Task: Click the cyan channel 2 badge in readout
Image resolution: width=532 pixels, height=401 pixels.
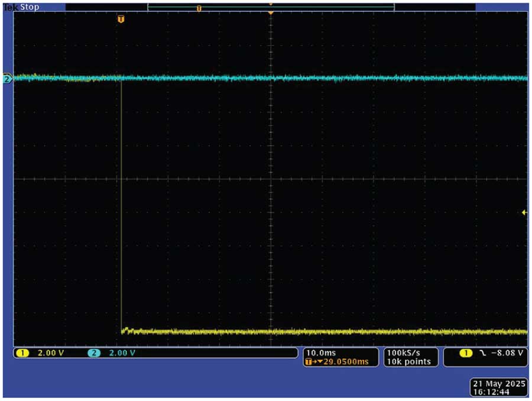Action: [94, 353]
